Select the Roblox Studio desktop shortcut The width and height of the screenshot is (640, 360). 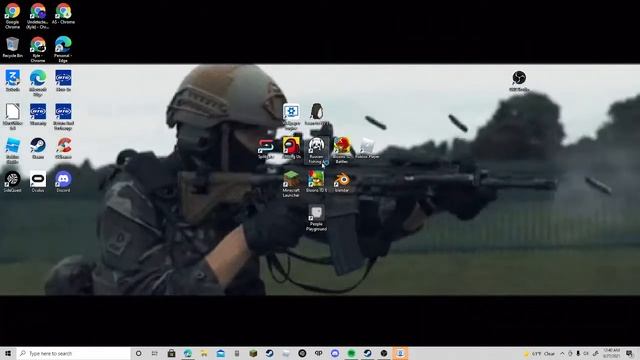pyautogui.click(x=12, y=151)
